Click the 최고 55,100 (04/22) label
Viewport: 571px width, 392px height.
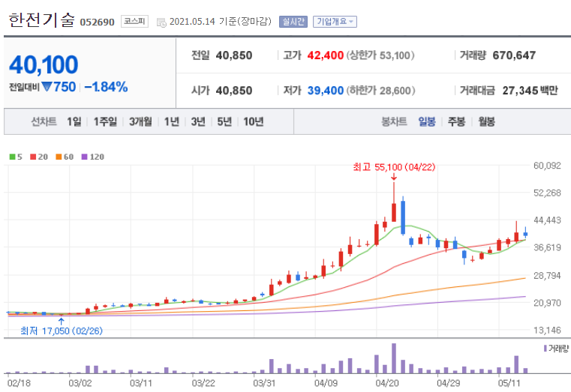[x=394, y=167]
